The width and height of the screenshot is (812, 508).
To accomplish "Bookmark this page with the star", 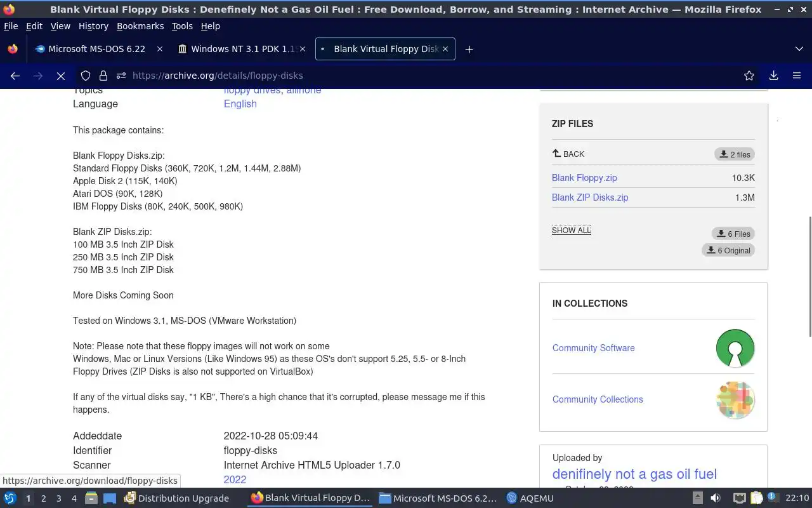I will click(x=749, y=76).
